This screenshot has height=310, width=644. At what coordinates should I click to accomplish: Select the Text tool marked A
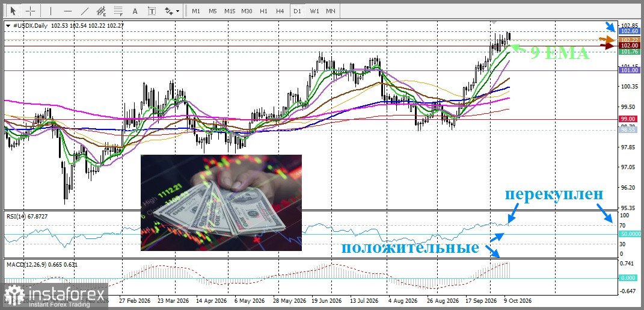135,11
